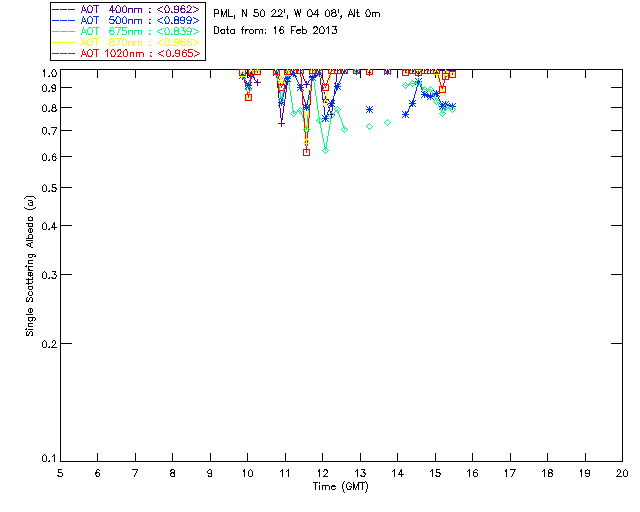Click the x-axis tick label '11'
Image resolution: width=640 pixels, height=512 pixels.
pos(285,473)
